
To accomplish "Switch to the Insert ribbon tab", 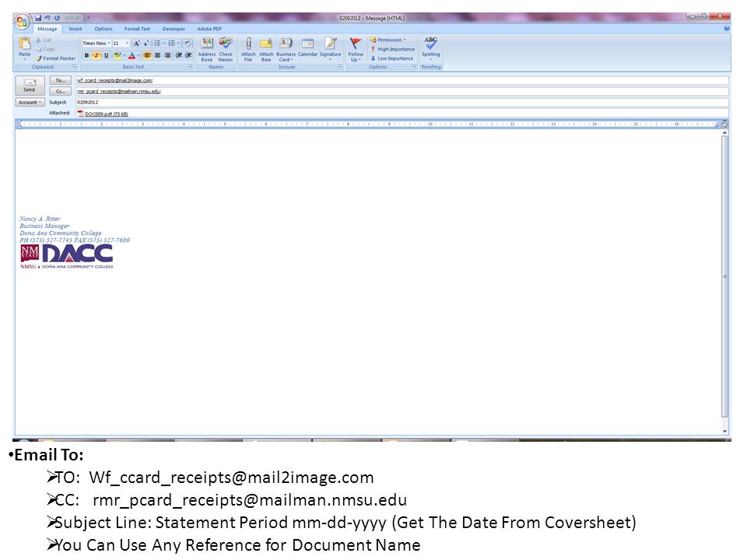I will [x=75, y=29].
